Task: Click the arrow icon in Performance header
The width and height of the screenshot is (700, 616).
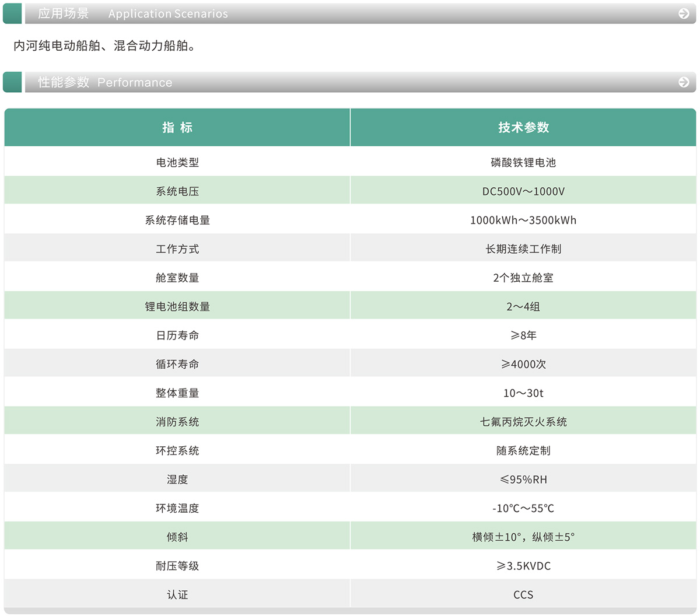Action: pyautogui.click(x=684, y=82)
